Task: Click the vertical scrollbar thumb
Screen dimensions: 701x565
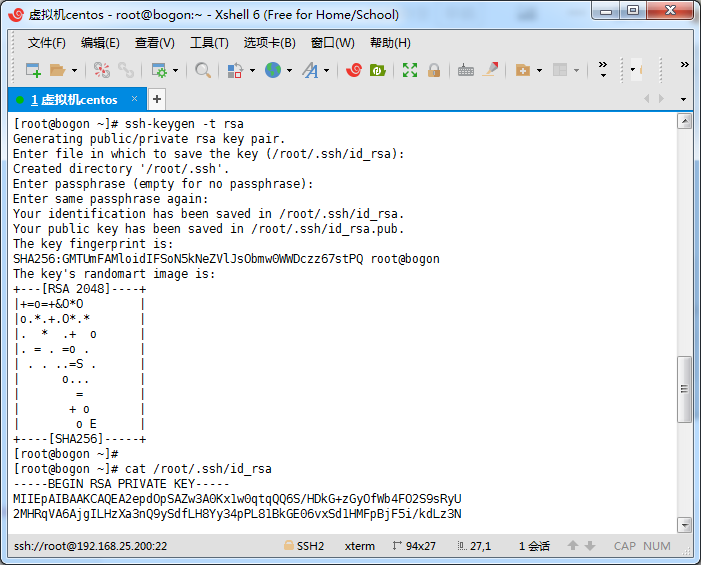Action: coord(684,389)
